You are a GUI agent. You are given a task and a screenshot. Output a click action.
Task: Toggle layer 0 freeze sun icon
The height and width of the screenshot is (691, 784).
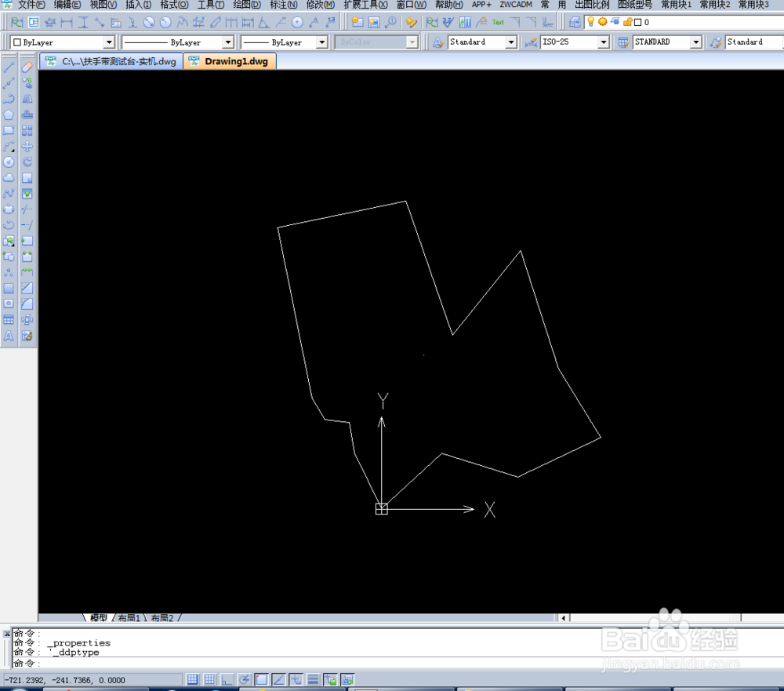[x=602, y=21]
